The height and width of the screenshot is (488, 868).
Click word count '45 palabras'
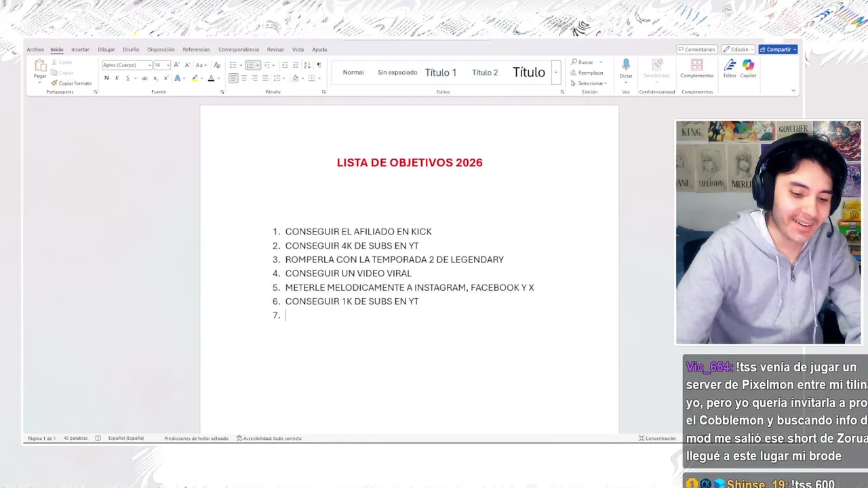[75, 439]
